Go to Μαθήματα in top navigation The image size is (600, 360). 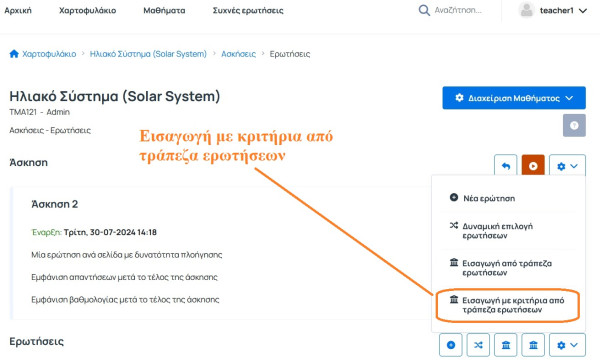(x=164, y=11)
